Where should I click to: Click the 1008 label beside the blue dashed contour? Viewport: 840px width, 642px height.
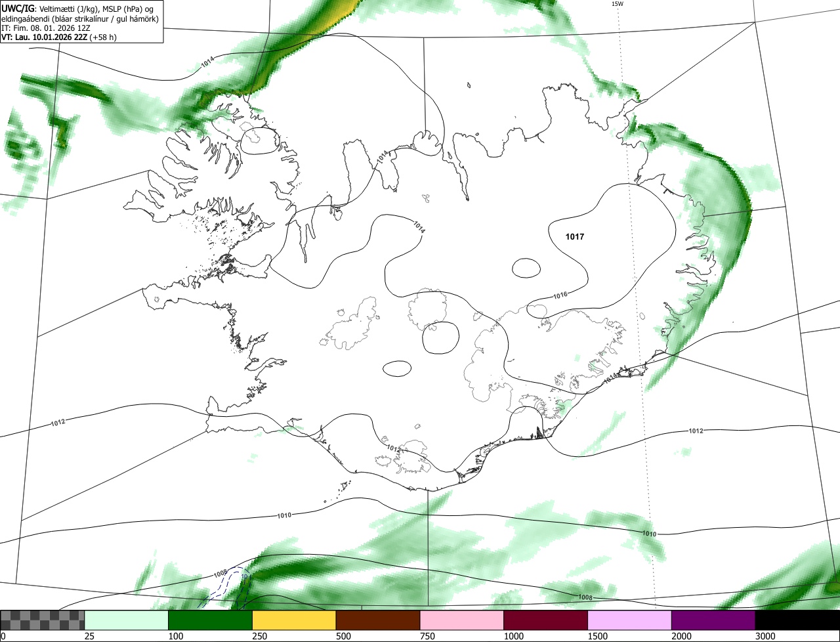(221, 574)
